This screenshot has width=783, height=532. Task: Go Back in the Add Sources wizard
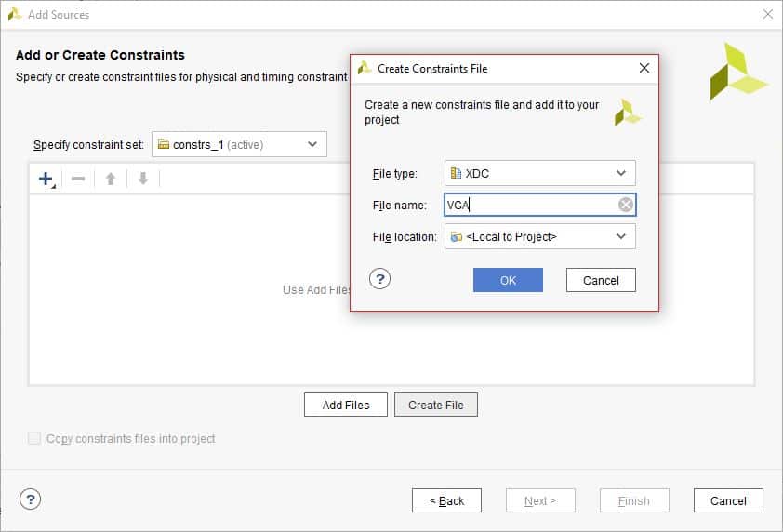(446, 500)
